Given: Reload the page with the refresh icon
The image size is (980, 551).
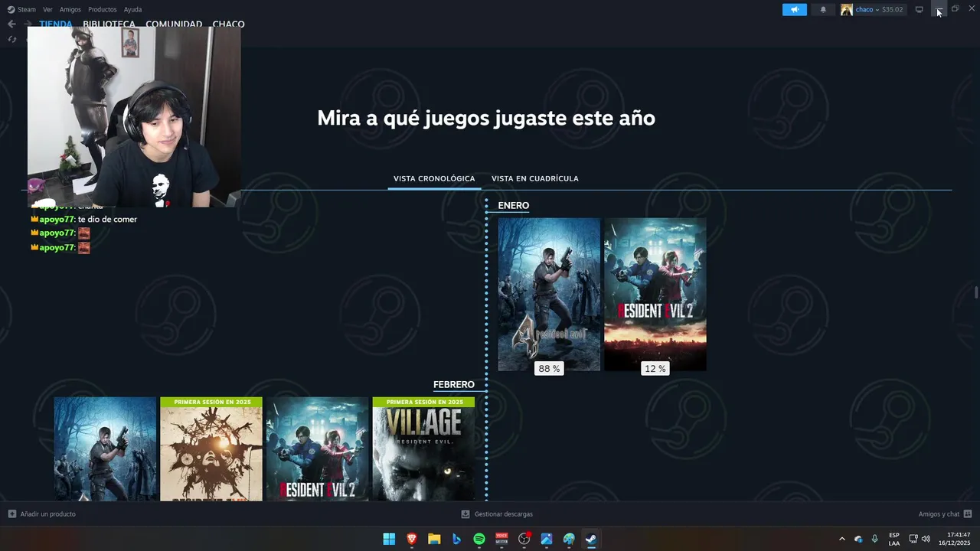Looking at the screenshot, I should coord(11,38).
